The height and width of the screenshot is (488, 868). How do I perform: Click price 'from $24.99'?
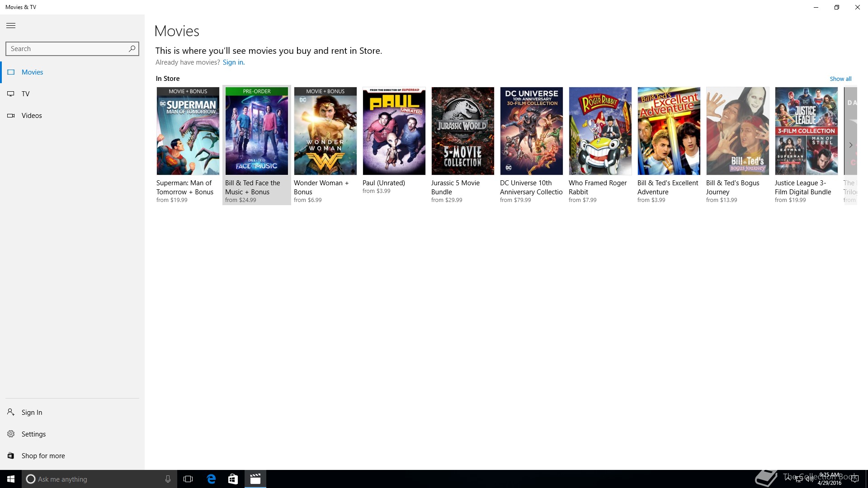point(241,200)
